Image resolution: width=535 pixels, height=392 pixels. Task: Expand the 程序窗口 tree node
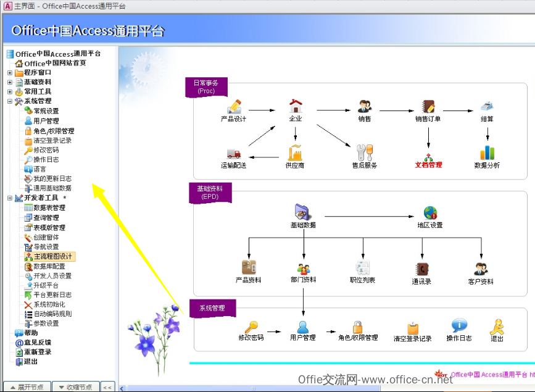[10, 73]
